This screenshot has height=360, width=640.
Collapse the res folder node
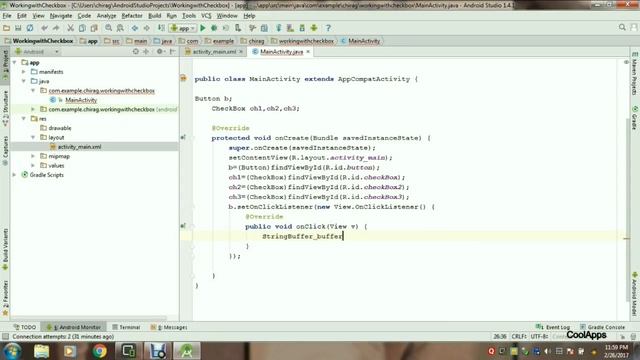(x=24, y=119)
